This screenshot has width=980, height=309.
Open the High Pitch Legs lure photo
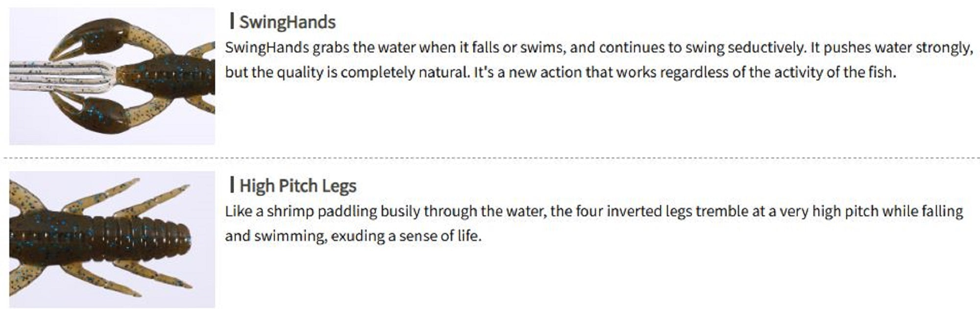(x=112, y=239)
